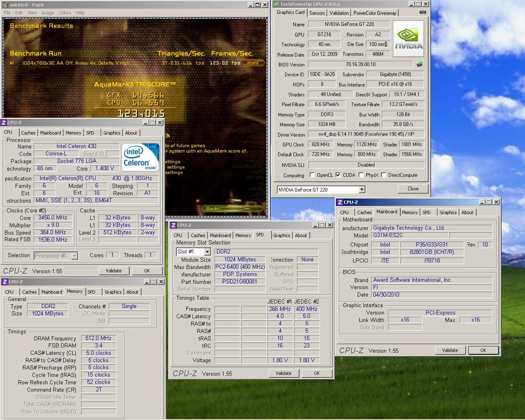The height and width of the screenshot is (420, 525).
Task: Open the PowerColor Giveaway tab in GPU-Z
Action: click(x=375, y=13)
